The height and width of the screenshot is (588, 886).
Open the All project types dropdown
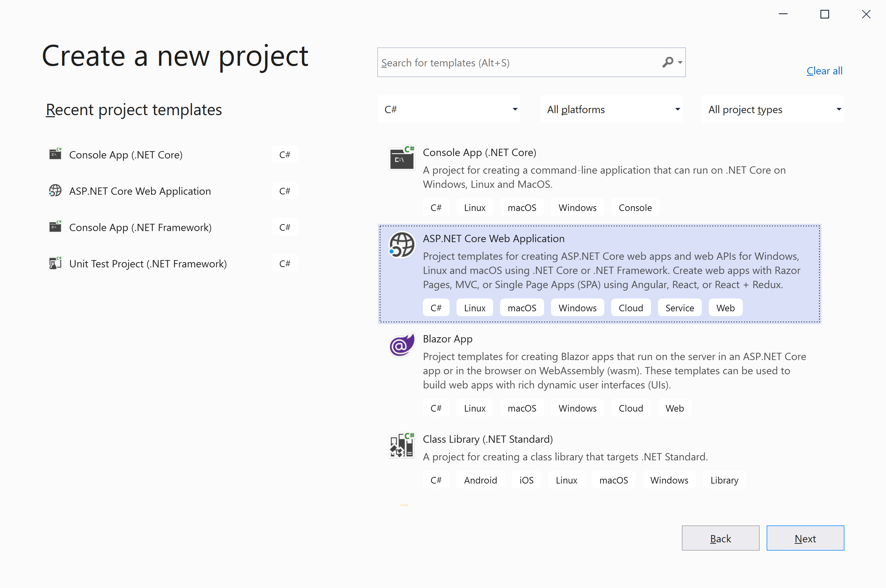pos(773,109)
